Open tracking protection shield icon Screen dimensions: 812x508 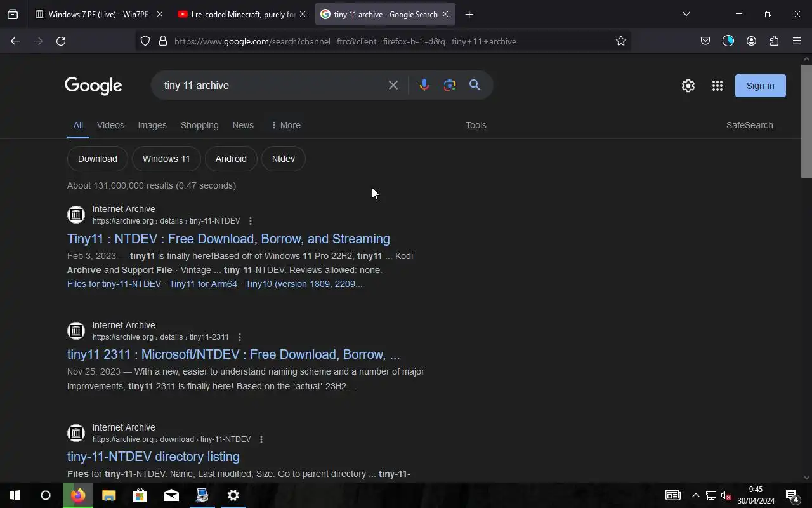pyautogui.click(x=145, y=41)
